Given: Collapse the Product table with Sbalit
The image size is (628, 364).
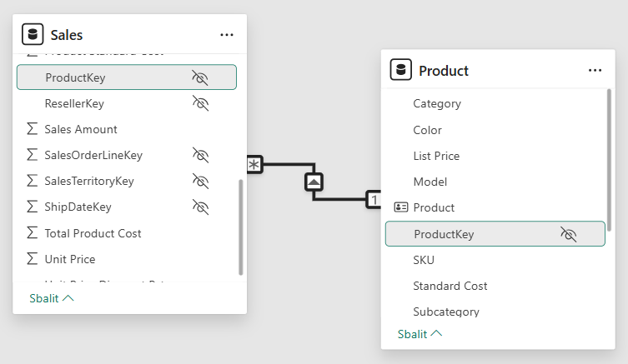Looking at the screenshot, I should click(420, 334).
